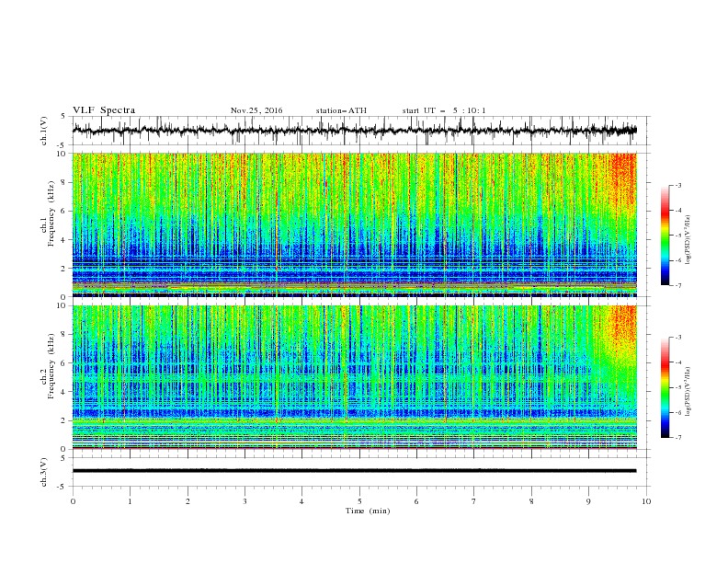Screen dimensions: 728x563
Task: Click the "6" tick on the time axis
Action: [x=416, y=501]
